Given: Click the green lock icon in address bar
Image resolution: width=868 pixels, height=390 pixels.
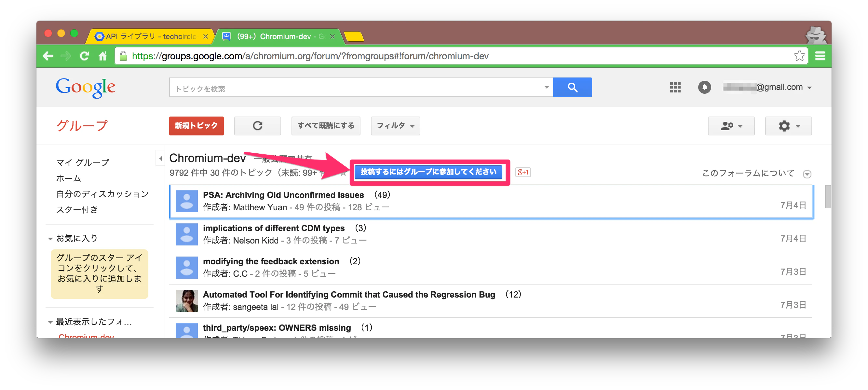Looking at the screenshot, I should [x=123, y=56].
